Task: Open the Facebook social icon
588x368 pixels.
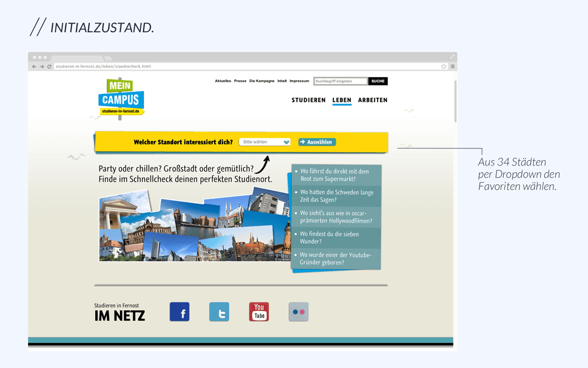Action: [x=179, y=312]
